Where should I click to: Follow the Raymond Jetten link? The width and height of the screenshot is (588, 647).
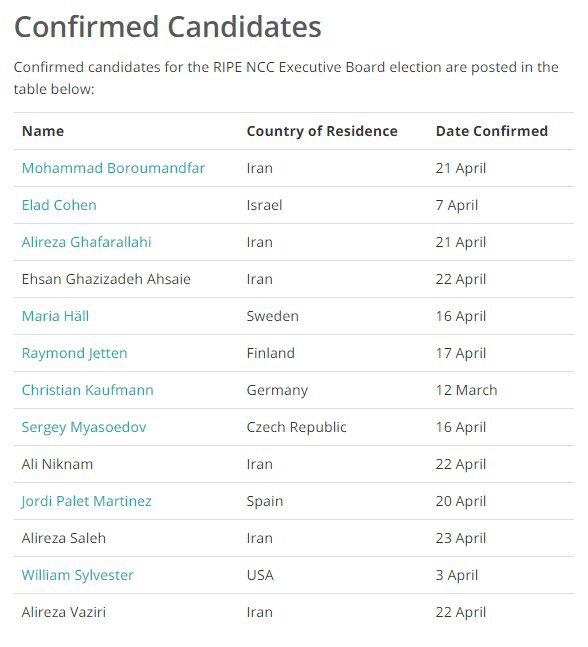point(75,354)
